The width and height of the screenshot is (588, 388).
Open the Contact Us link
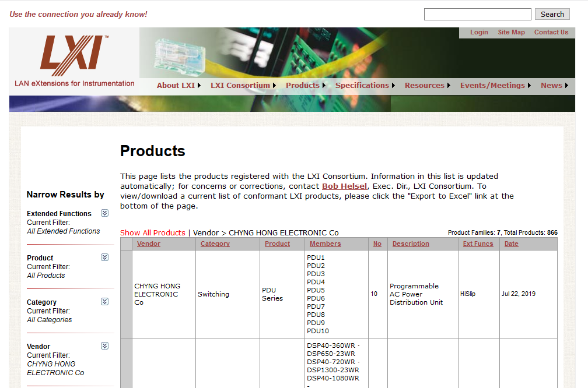(551, 32)
